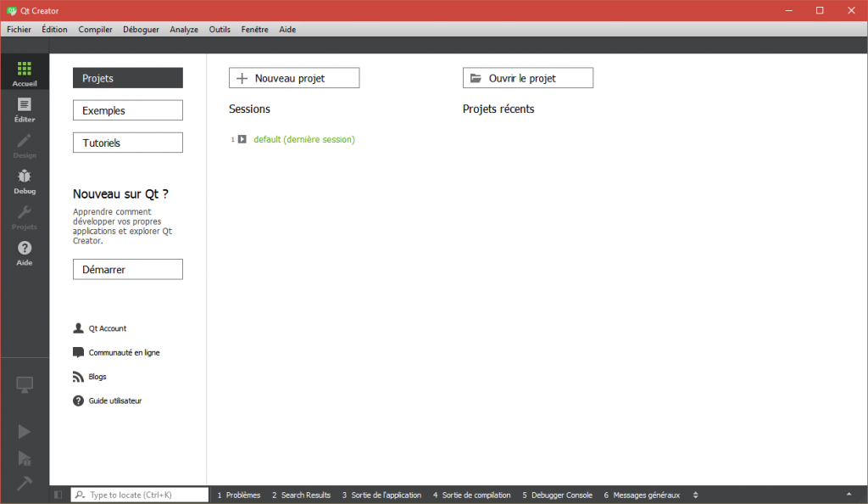Show the Debugger Console pane
868x504 pixels.
pos(558,496)
